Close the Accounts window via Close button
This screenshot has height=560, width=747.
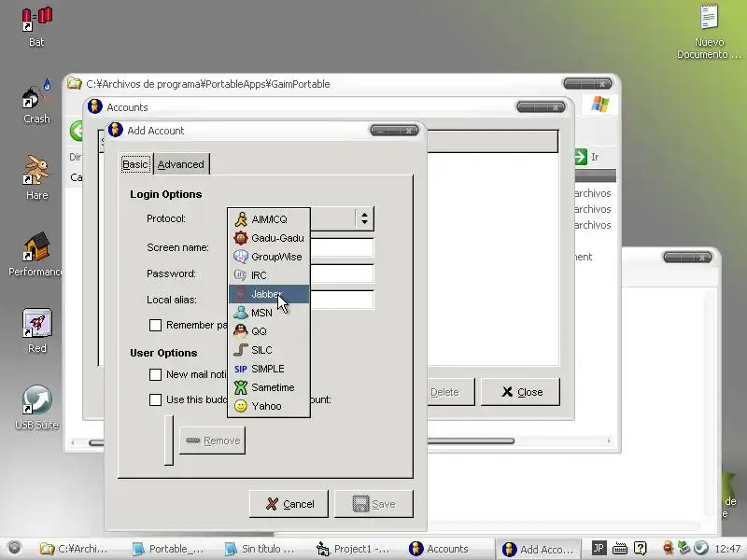point(520,392)
